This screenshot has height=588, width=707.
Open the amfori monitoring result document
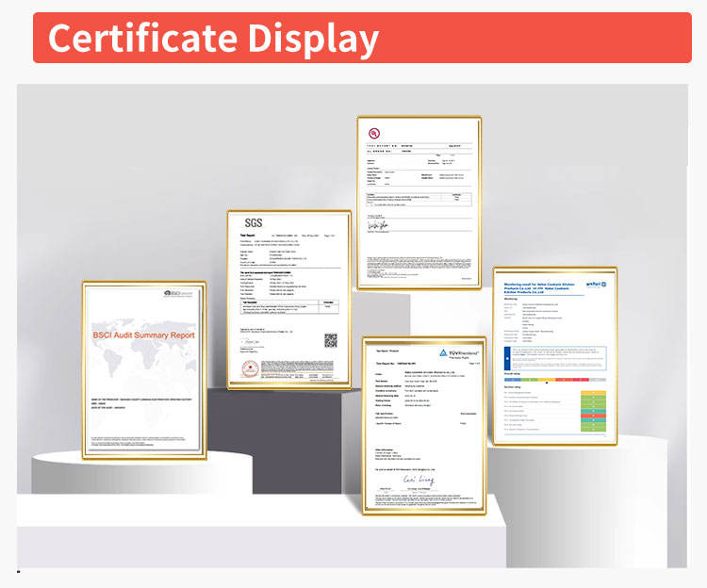point(554,353)
